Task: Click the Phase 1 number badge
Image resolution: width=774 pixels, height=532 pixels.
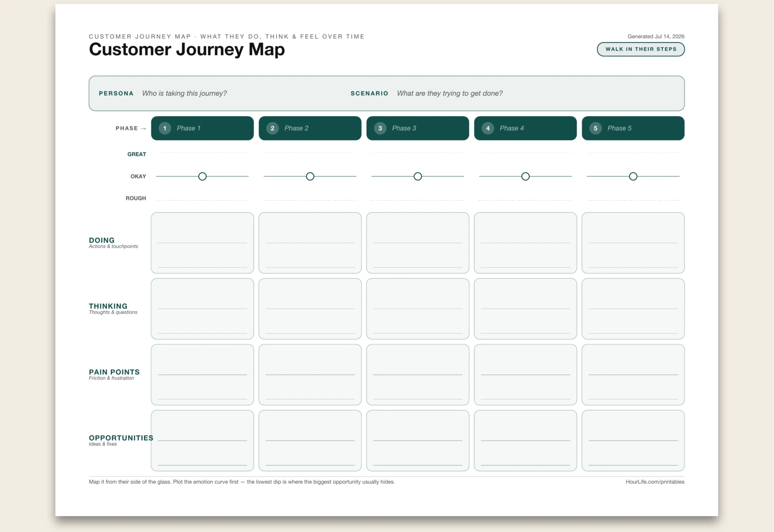Action: pos(165,128)
